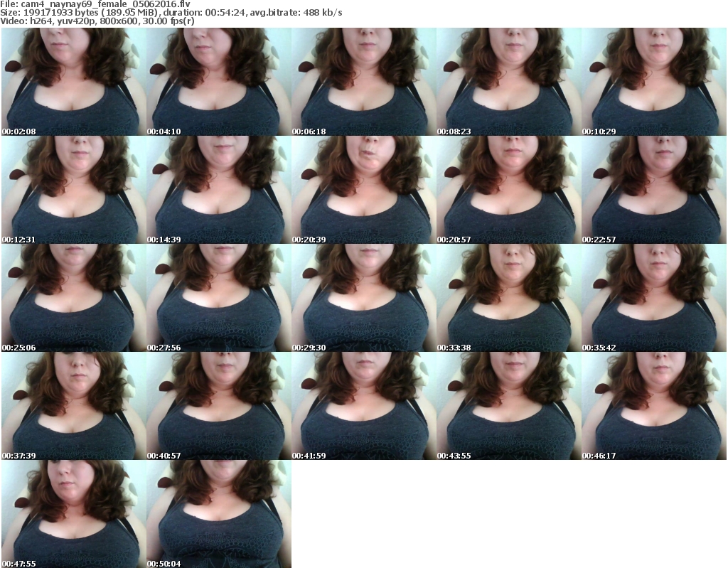
Task: Choose the preview frame at 00:40:57
Action: coord(219,406)
